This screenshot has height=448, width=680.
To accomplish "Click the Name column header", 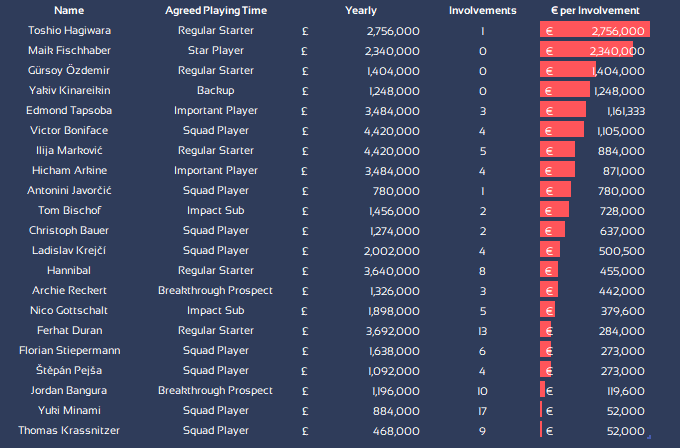I will 69,10.
